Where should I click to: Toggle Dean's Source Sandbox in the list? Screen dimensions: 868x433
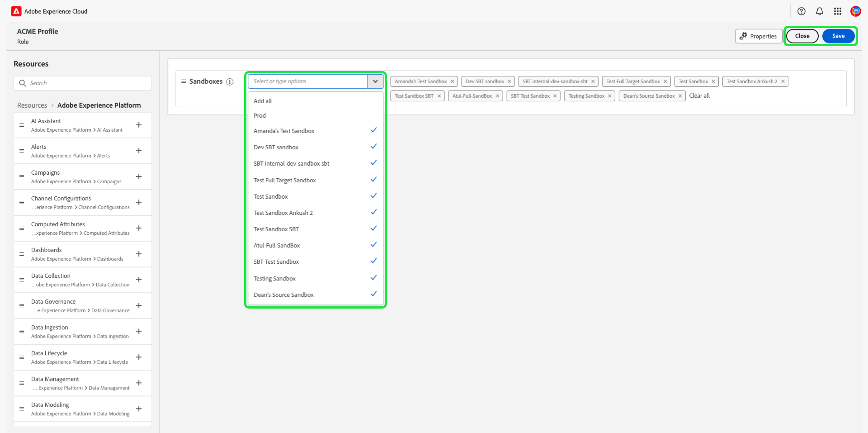click(316, 295)
